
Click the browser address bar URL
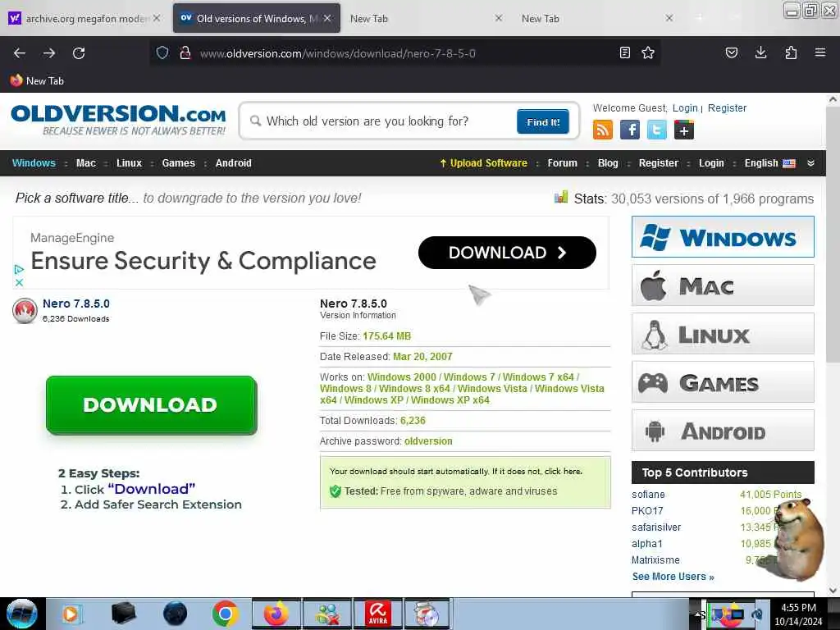(x=337, y=53)
